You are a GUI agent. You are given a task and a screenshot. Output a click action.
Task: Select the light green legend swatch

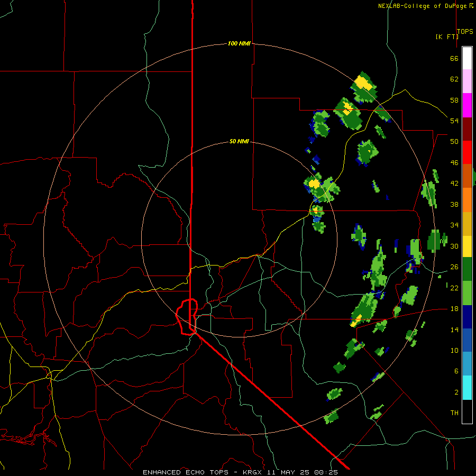point(467,293)
